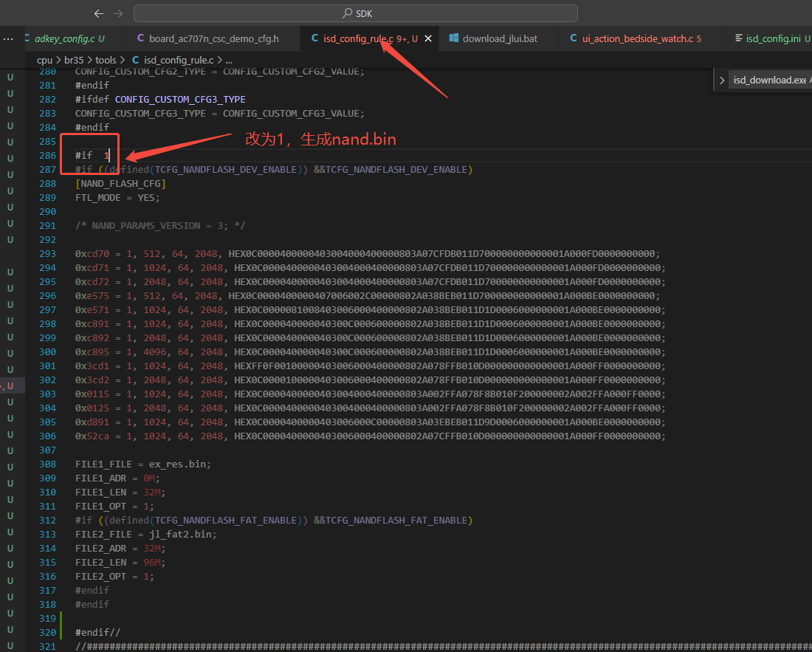Screen dimensions: 812x652
Task: Click the FILE2_LEN = 96M; line
Action: (x=120, y=562)
